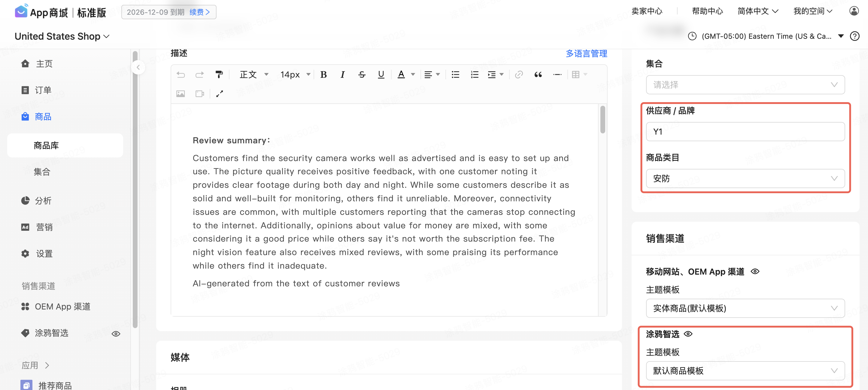Expand the United States Shop selector
The height and width of the screenshot is (390, 868).
62,36
